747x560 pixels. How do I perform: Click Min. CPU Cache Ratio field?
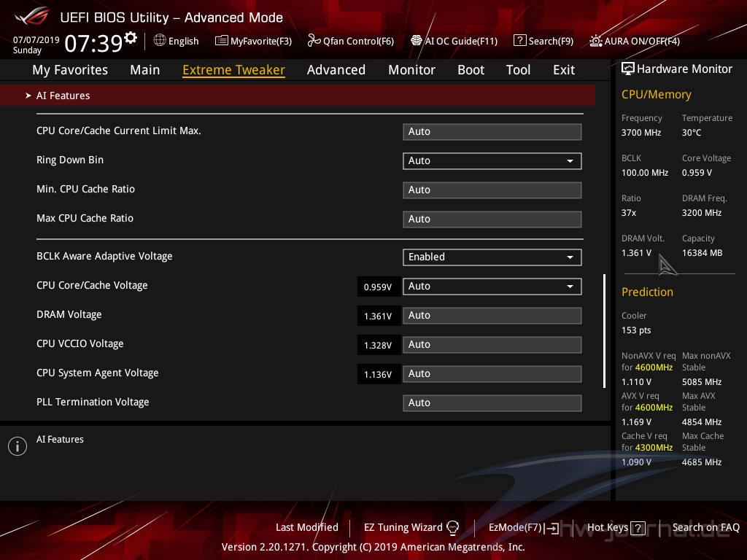tap(492, 190)
